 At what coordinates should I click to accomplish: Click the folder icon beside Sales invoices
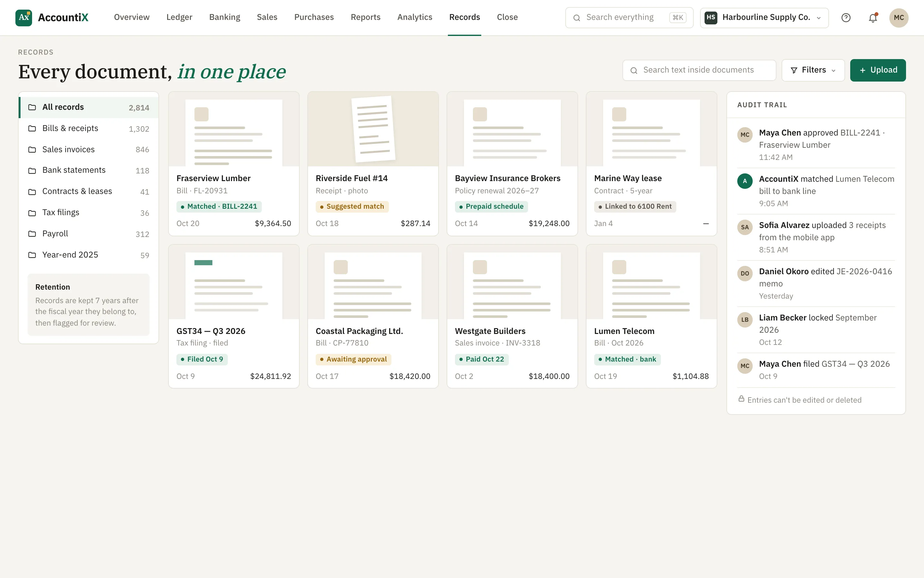[x=32, y=149]
